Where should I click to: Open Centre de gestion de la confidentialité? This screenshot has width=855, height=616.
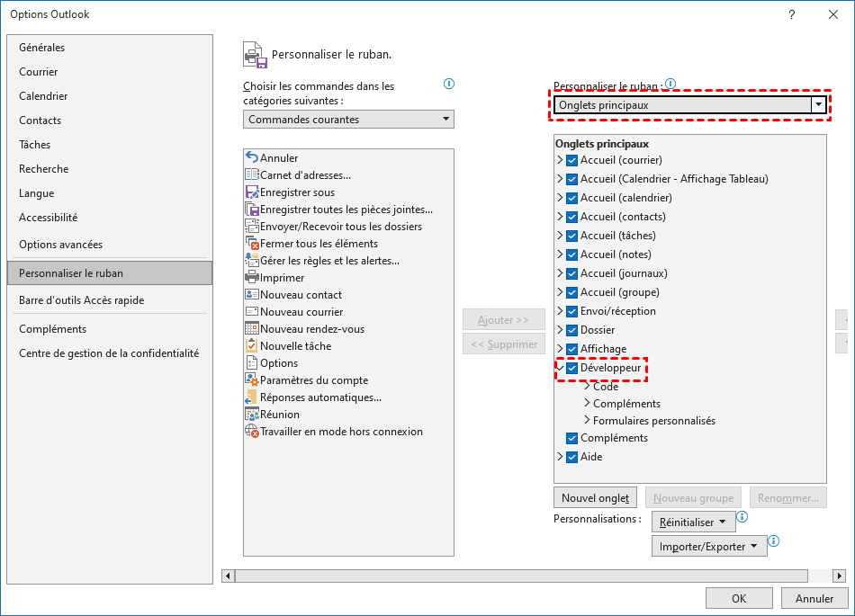pos(109,353)
